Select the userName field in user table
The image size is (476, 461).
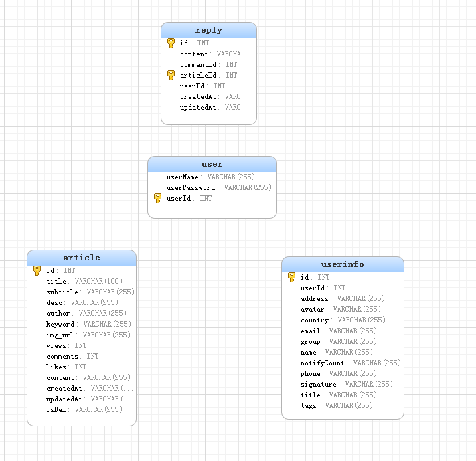(x=212, y=177)
